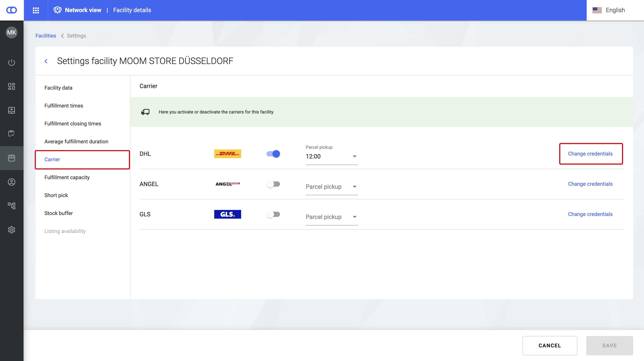Expand GLS parcel pickup dropdown
This screenshot has height=361, width=644.
(332, 217)
